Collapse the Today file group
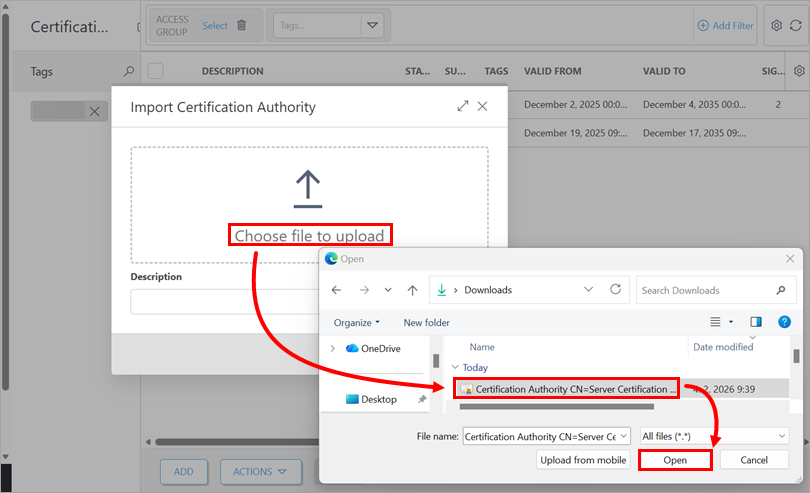This screenshot has width=810, height=493. [x=455, y=367]
